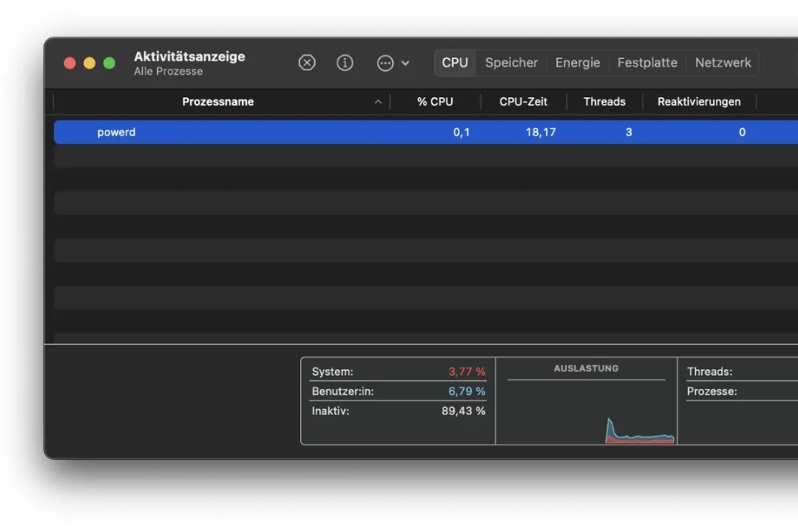Click powerd's % CPU value 0,1

pyautogui.click(x=461, y=132)
